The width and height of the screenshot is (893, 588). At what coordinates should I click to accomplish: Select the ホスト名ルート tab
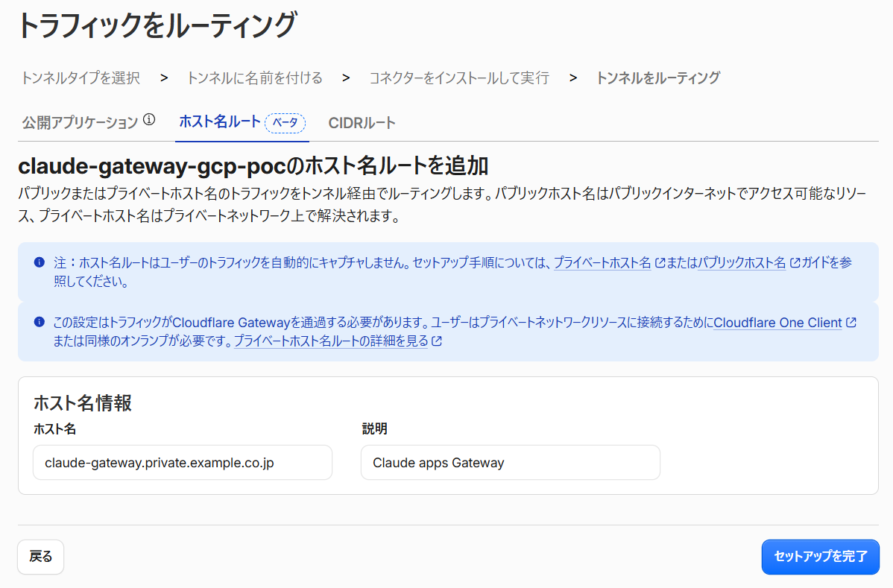[x=220, y=121]
